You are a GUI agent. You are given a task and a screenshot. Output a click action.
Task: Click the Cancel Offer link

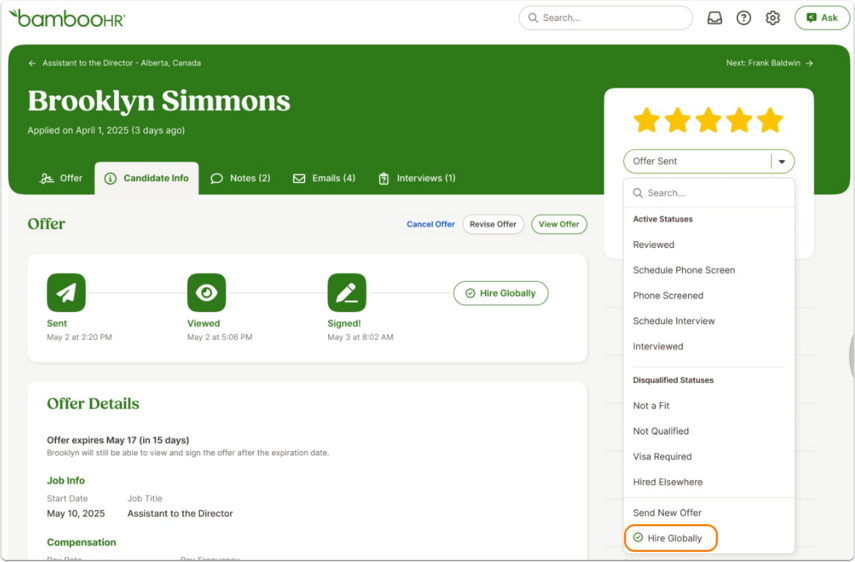(x=430, y=224)
